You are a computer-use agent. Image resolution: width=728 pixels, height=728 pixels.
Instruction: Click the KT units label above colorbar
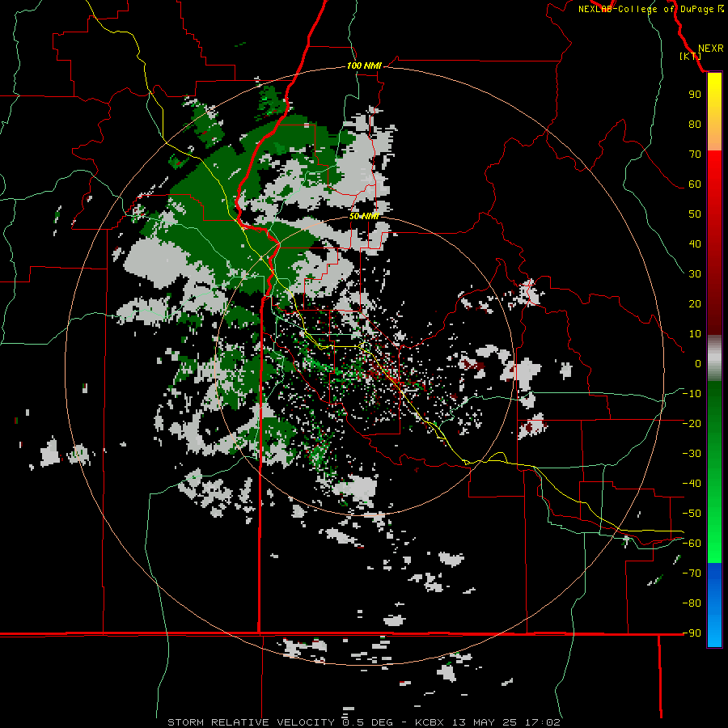click(x=691, y=56)
